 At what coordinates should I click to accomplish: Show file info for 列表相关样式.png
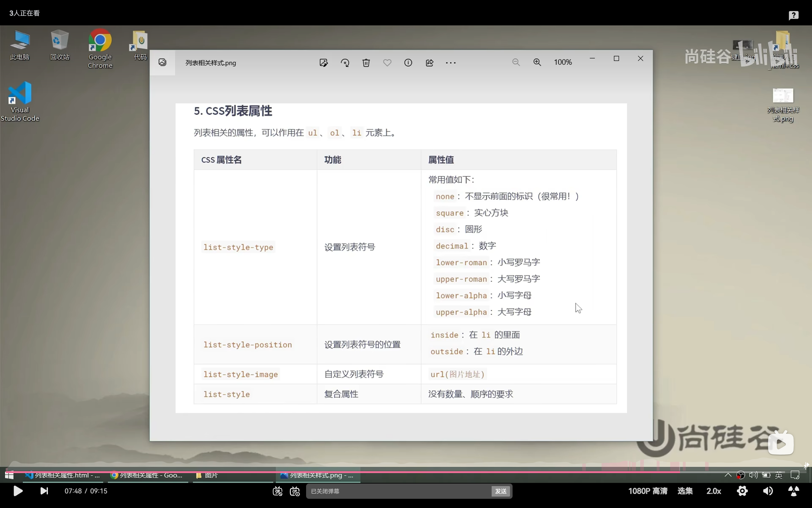[408, 63]
